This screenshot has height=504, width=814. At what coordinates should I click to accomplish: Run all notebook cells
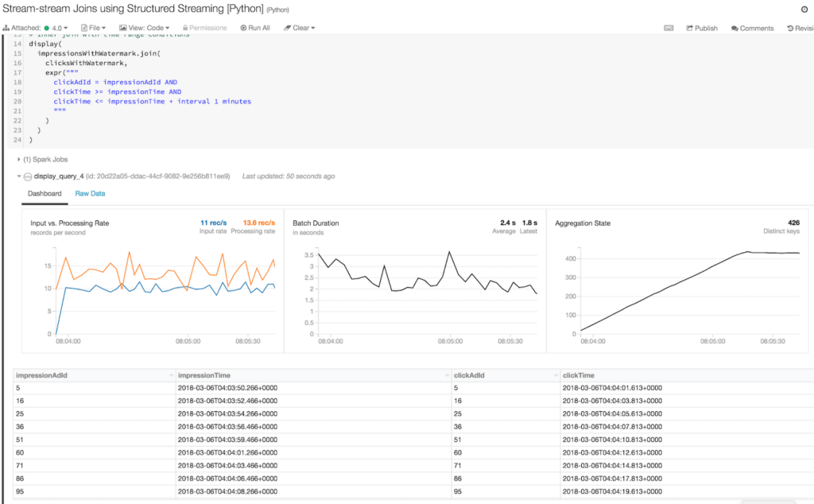[x=255, y=28]
